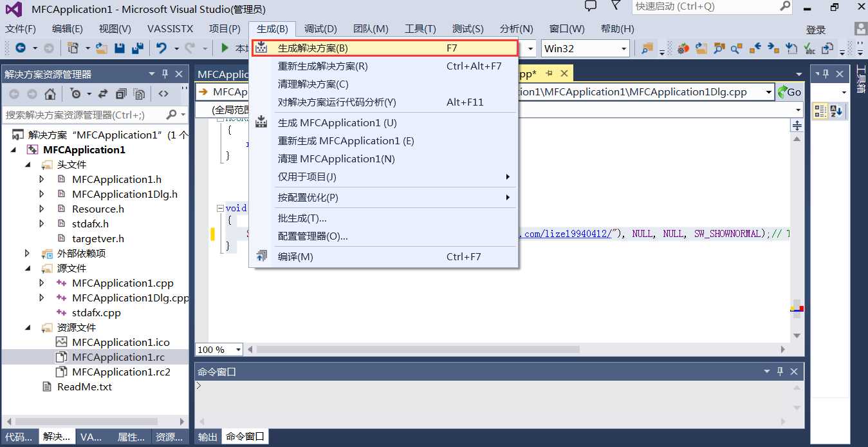Screen dimensions: 868x447
Task: Click the feedback speech bubble icon in title bar
Action: pyautogui.click(x=590, y=6)
